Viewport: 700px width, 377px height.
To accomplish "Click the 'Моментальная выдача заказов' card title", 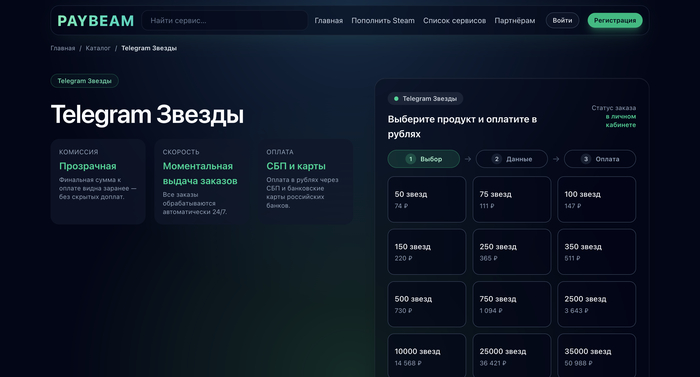I will coord(200,173).
